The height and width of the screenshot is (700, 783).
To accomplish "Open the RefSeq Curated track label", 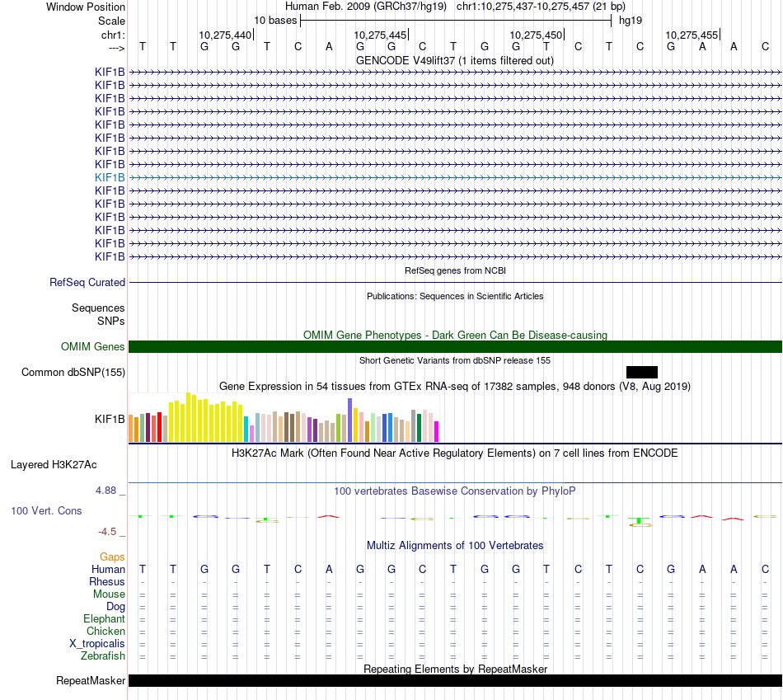I will click(87, 282).
